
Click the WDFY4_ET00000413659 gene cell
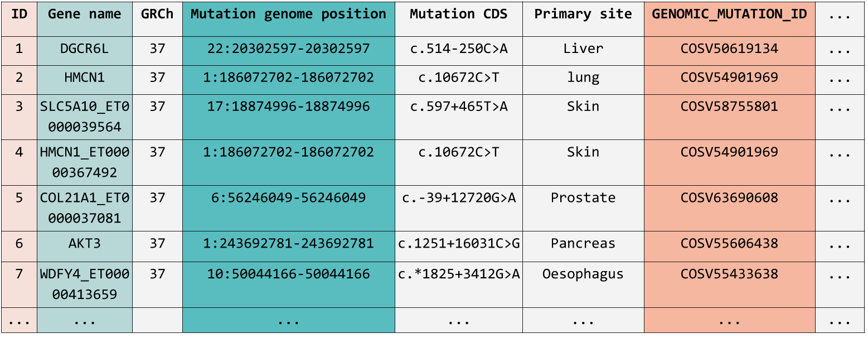coord(85,284)
